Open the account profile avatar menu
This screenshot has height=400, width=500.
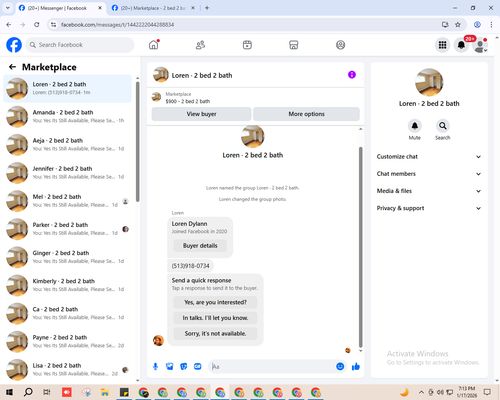pyautogui.click(x=480, y=45)
